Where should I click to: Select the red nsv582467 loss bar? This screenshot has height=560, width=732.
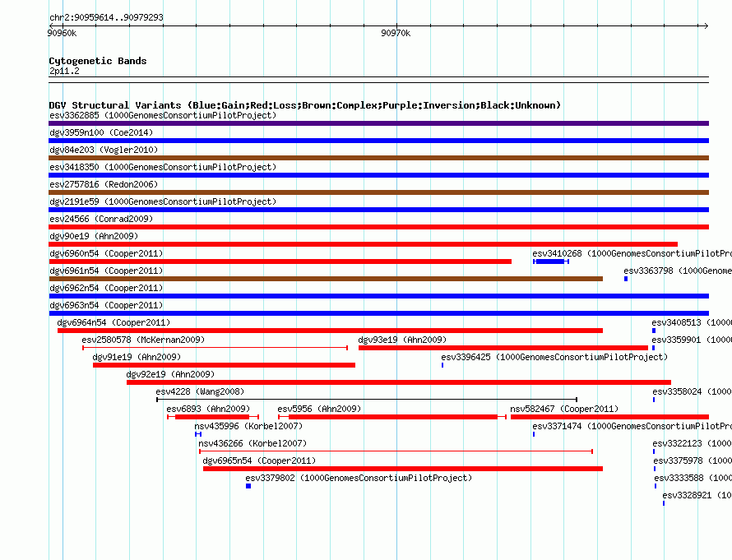[609, 417]
